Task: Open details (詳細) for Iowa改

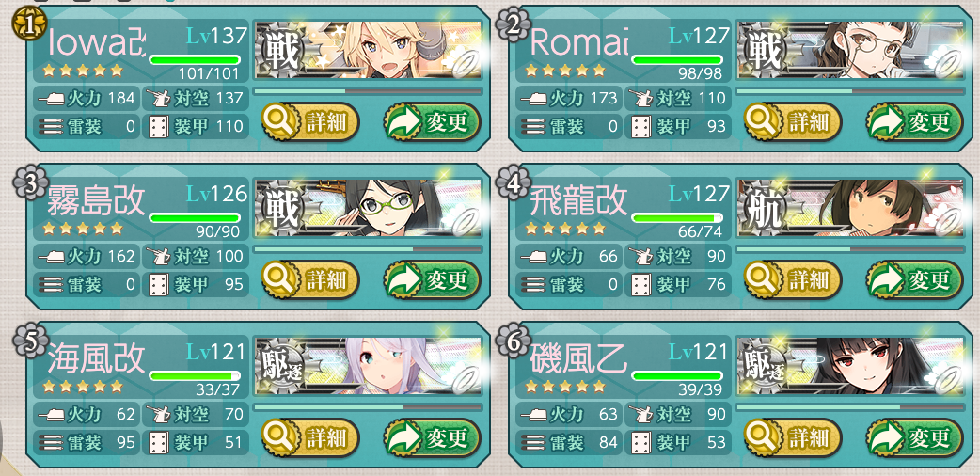Action: (310, 122)
